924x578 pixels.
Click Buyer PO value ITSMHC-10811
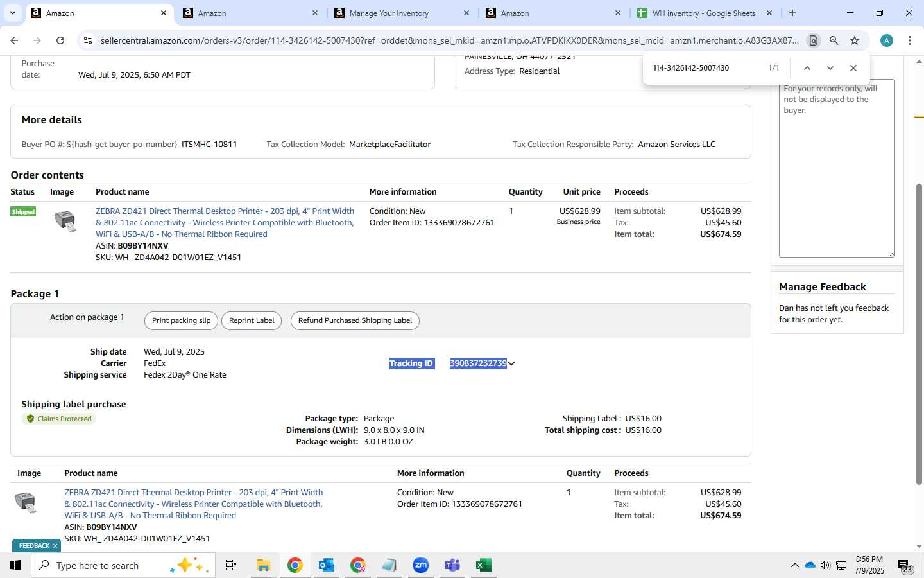209,144
